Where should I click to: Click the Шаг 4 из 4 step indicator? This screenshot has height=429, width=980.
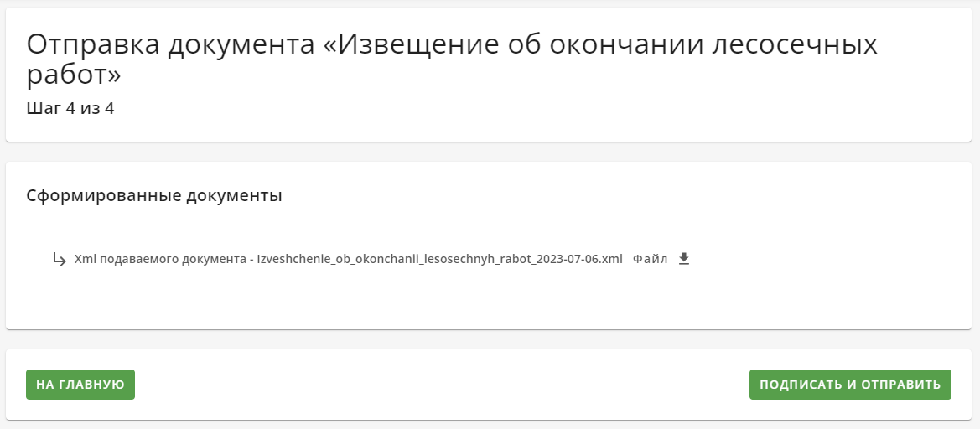point(70,108)
